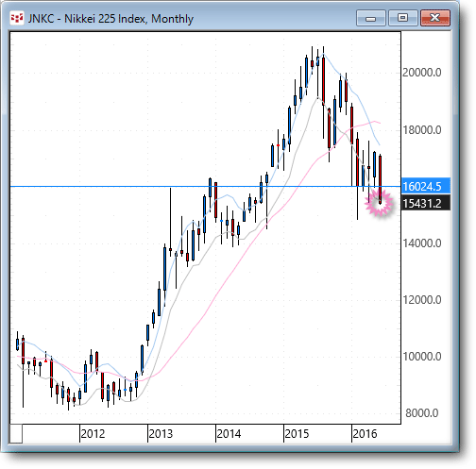Click the window title 'JNKC - Nikkei 225 Index, Monthly'
This screenshot has width=476, height=469.
[x=110, y=19]
